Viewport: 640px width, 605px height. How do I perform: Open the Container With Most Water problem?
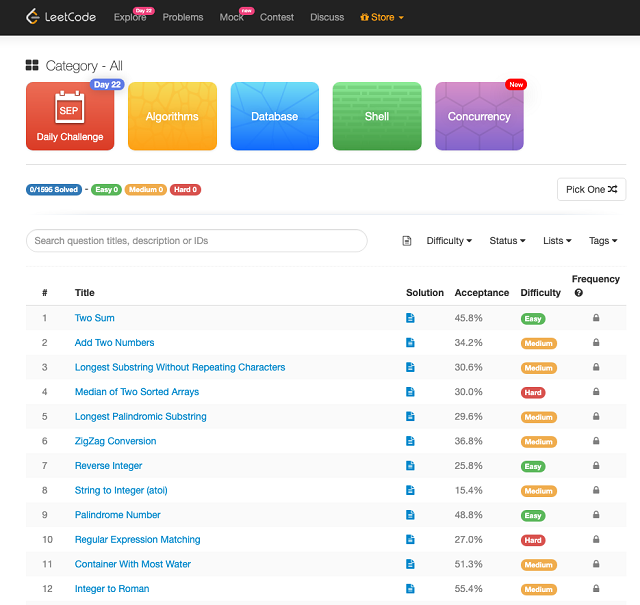[x=133, y=564]
